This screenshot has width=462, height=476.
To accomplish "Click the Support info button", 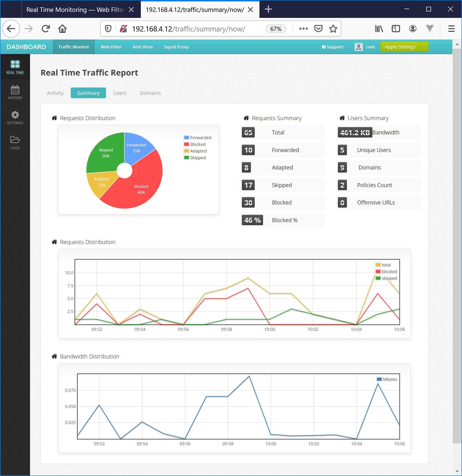I will click(x=332, y=47).
